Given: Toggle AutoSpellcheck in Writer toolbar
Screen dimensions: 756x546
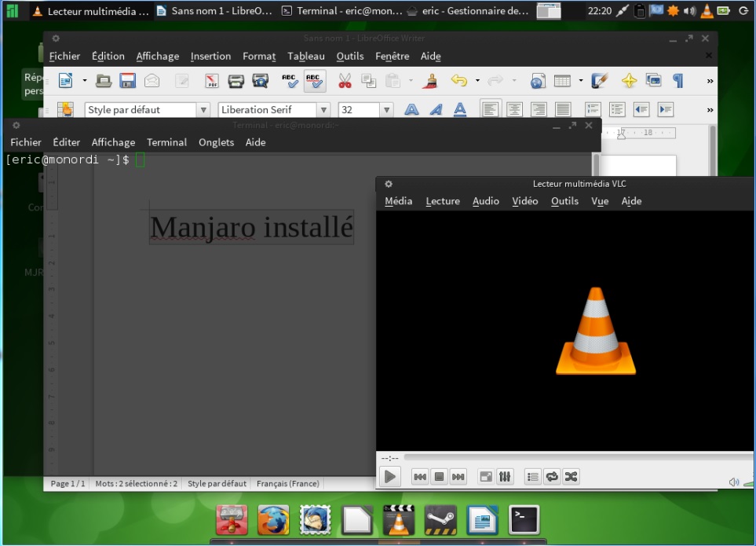Looking at the screenshot, I should (314, 81).
